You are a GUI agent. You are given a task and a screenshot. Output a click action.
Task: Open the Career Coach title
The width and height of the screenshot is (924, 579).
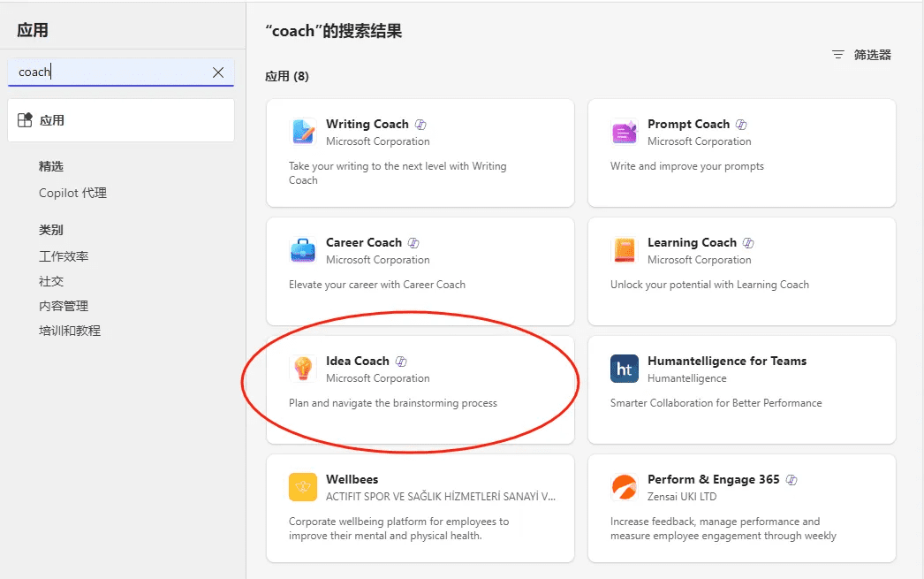tap(364, 242)
